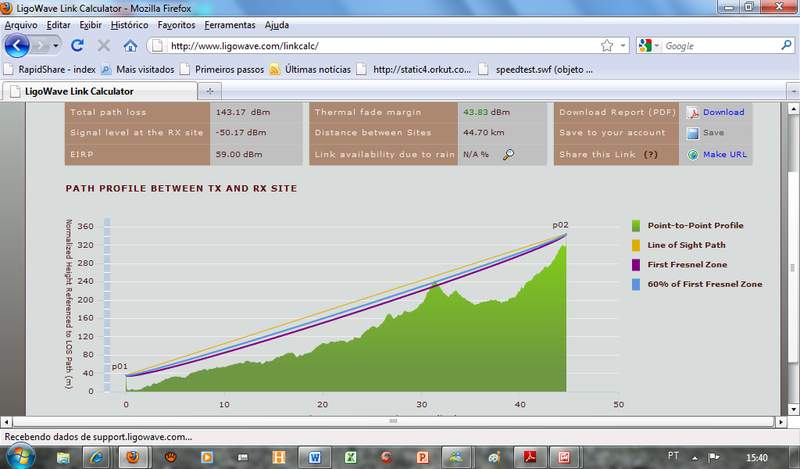Viewport: 800px width, 469px height.
Task: Go back using the browser back arrow
Action: (17, 46)
